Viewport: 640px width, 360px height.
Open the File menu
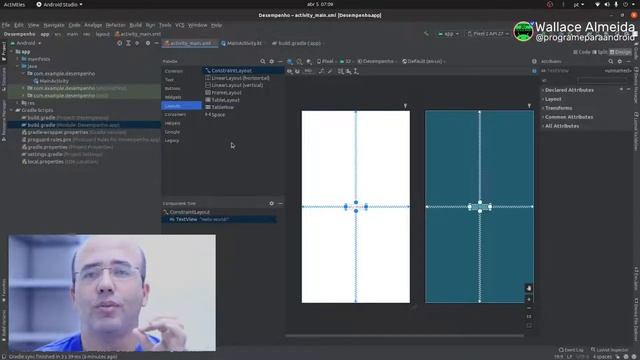[x=6, y=25]
